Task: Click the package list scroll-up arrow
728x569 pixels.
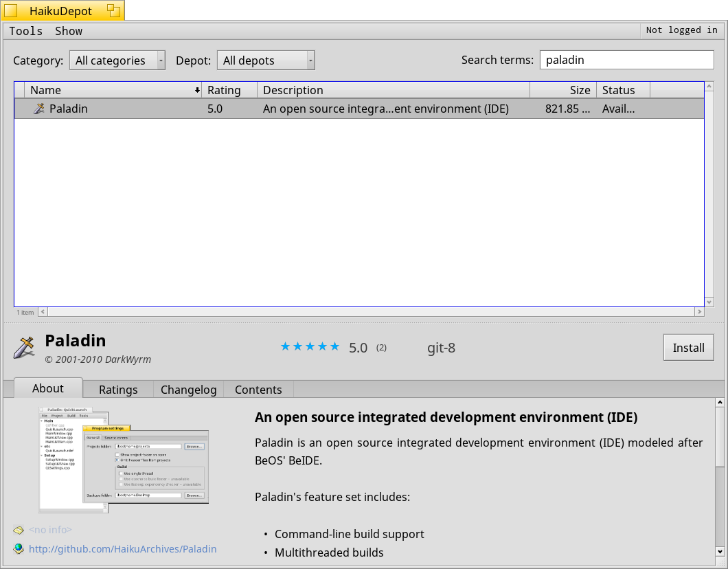Action: pyautogui.click(x=709, y=86)
